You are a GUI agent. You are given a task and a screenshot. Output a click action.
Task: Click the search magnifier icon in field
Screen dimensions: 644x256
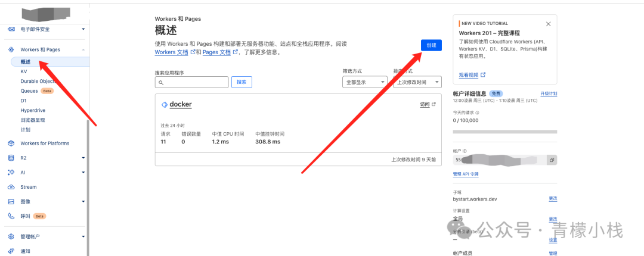[x=161, y=83]
